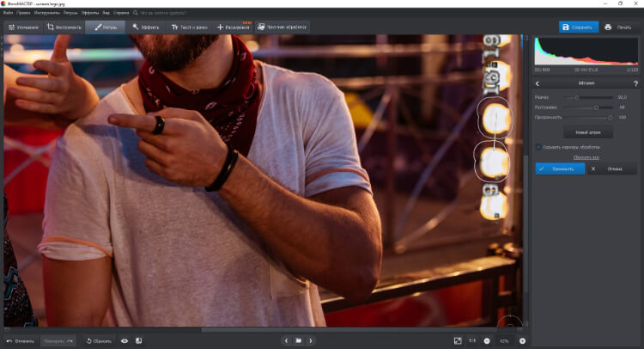Toggle the eye preview icon
644x349 pixels.
click(x=125, y=341)
